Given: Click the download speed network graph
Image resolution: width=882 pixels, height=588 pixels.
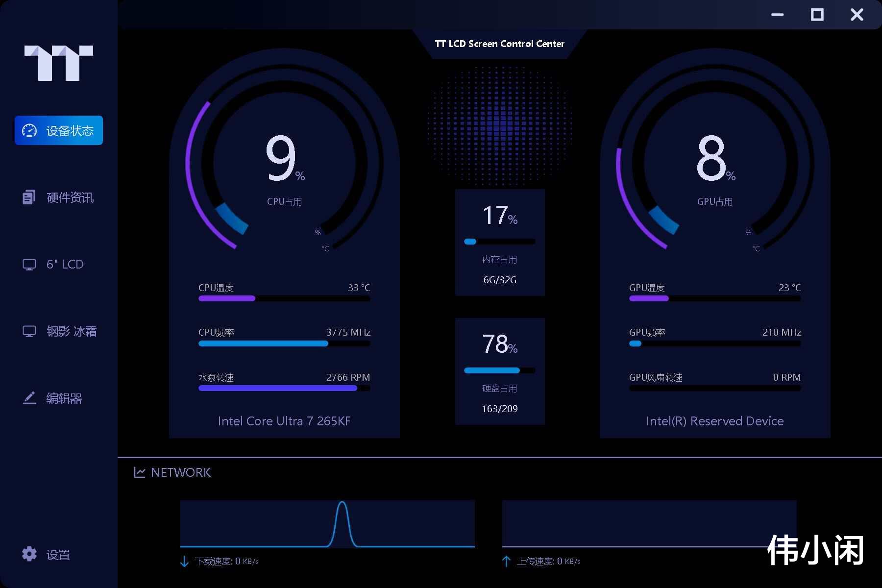Looking at the screenshot, I should click(x=327, y=524).
